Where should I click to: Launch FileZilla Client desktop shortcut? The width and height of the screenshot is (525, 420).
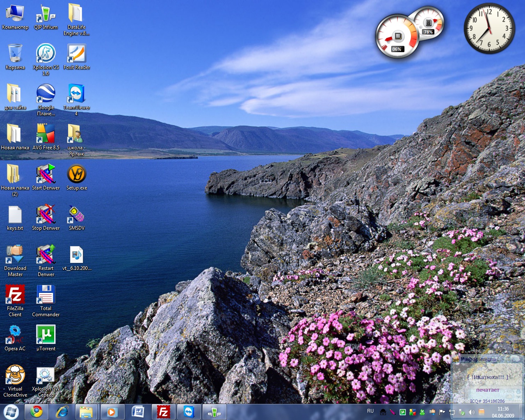click(x=15, y=301)
